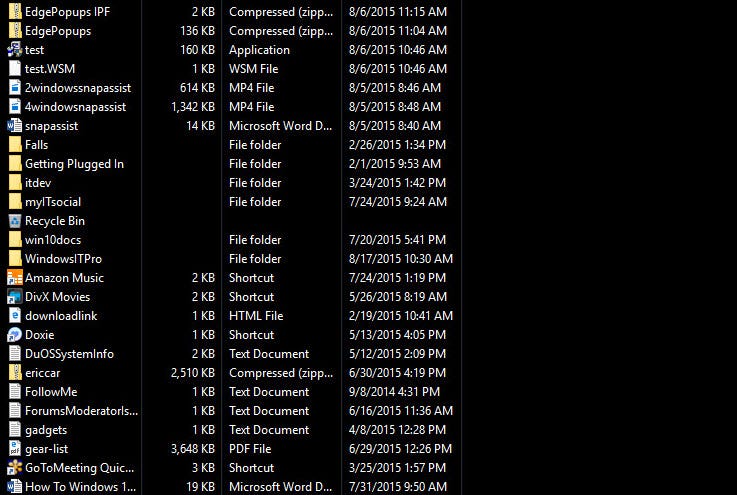Image resolution: width=737 pixels, height=495 pixels.
Task: Select the WindowsITPro folder name
Action: [x=63, y=259]
